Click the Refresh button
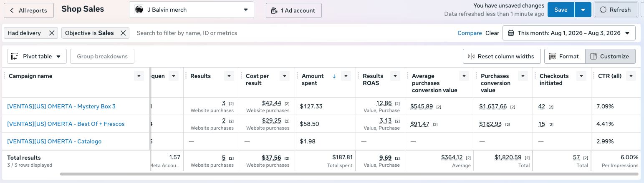 [615, 10]
